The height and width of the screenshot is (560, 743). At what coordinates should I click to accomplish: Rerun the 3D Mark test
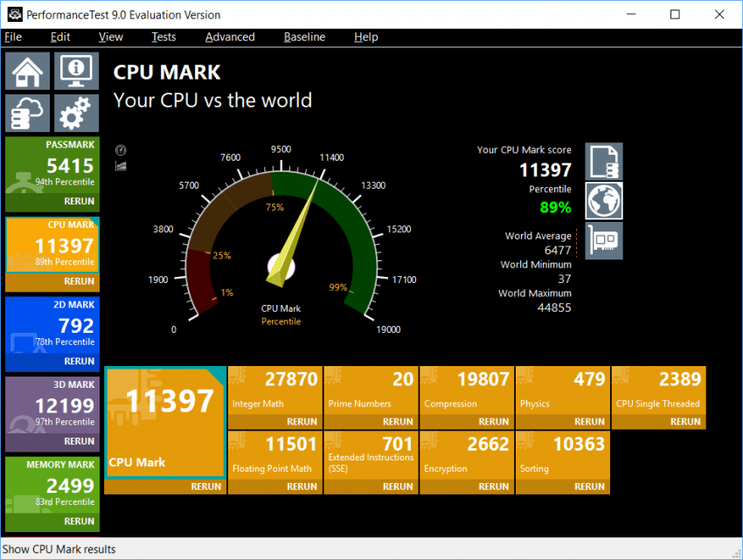[52, 441]
